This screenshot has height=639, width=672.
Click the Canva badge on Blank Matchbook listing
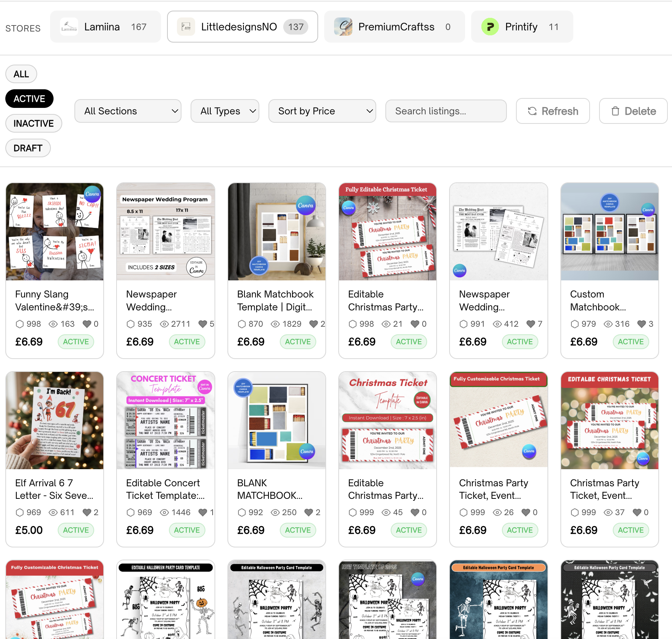click(306, 206)
